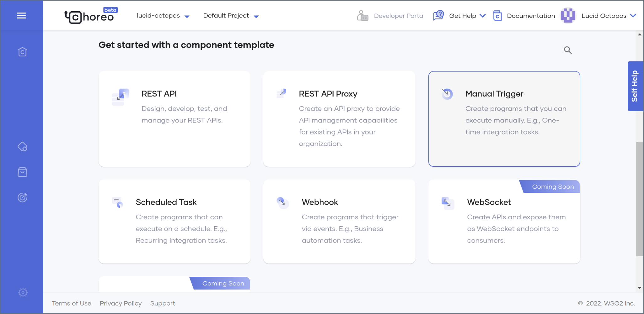Open the settings gear in sidebar

[x=23, y=292]
